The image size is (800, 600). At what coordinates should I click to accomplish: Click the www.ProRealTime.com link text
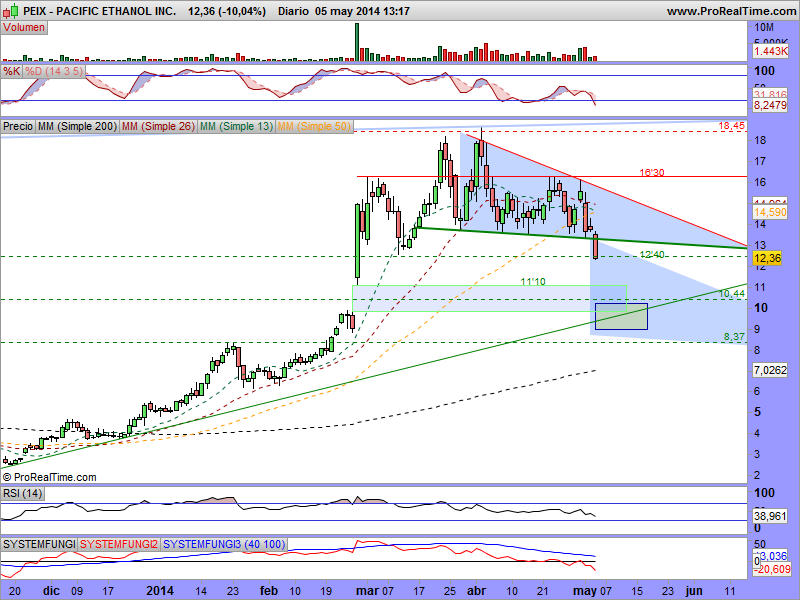coord(733,11)
